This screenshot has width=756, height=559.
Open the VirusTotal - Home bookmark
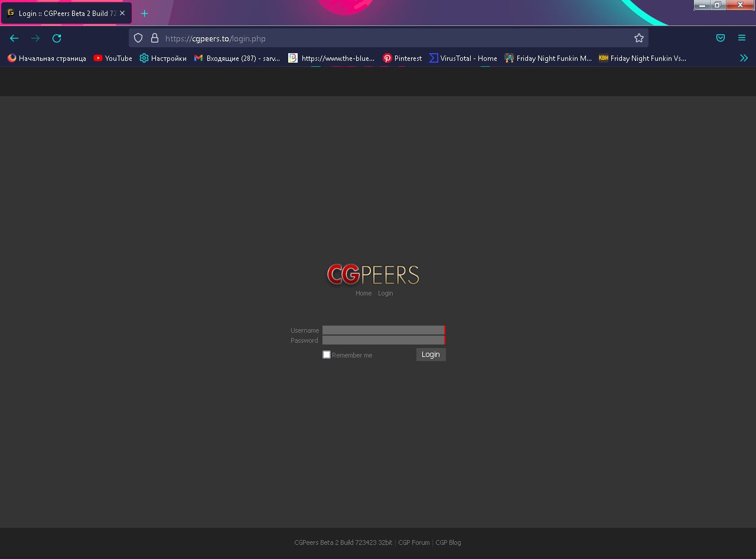463,58
